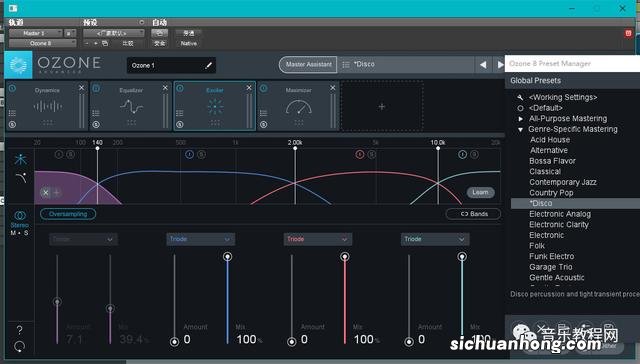This screenshot has width=640, height=364.
Task: Open the Dynamics module waveform icon
Action: [48, 107]
